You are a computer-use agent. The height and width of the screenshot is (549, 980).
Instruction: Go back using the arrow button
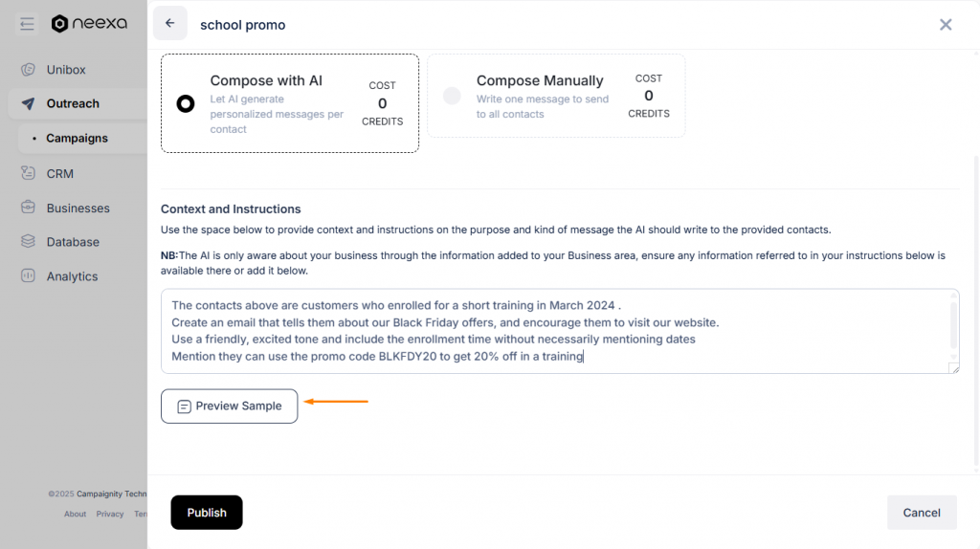(170, 24)
